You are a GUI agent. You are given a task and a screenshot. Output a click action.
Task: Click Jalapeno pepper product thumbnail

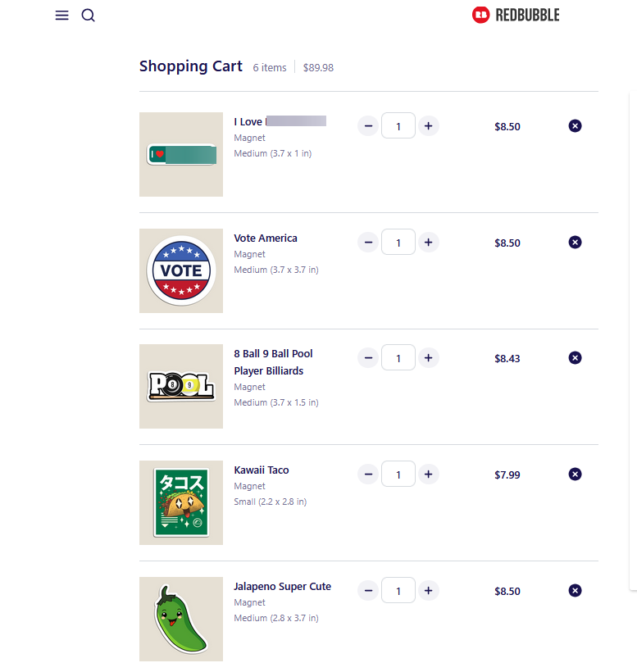(x=181, y=619)
